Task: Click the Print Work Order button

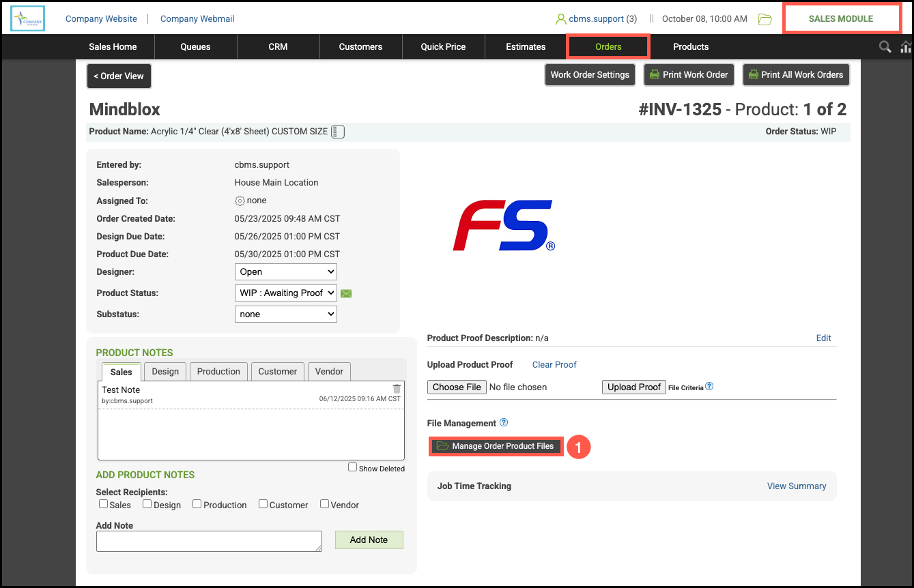Action: 689,74
